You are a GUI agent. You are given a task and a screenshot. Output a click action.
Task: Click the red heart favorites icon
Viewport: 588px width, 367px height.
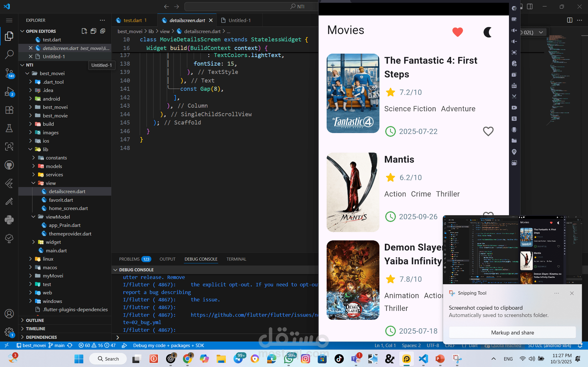(x=457, y=32)
